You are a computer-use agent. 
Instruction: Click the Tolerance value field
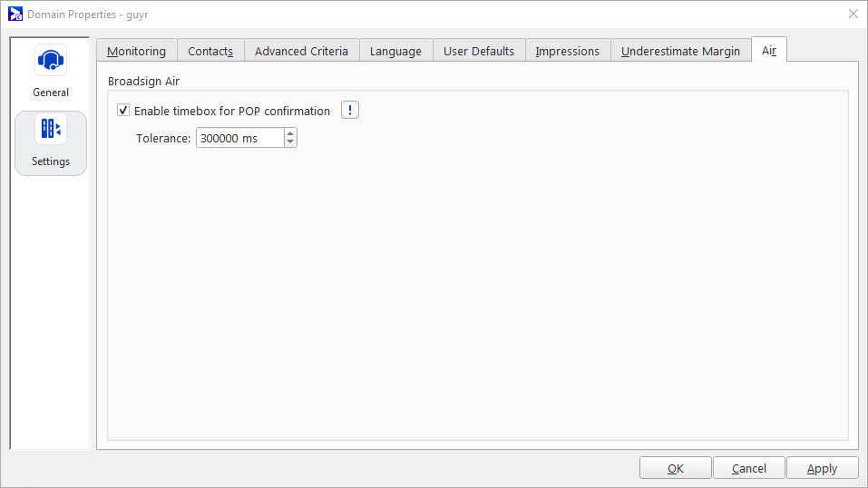click(239, 138)
